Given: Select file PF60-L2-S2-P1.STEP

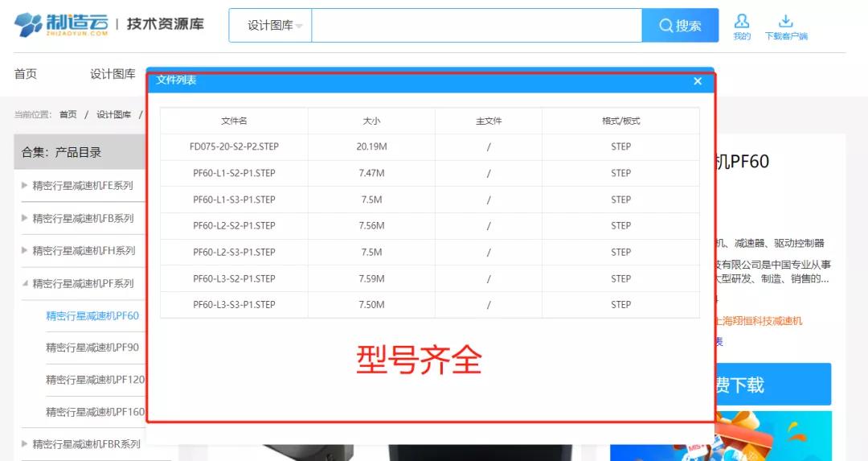Looking at the screenshot, I should [234, 225].
